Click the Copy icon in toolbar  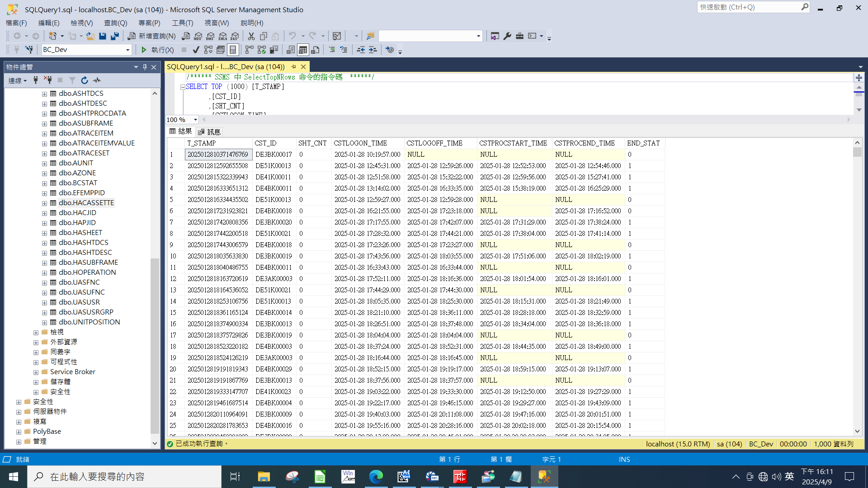tap(264, 36)
